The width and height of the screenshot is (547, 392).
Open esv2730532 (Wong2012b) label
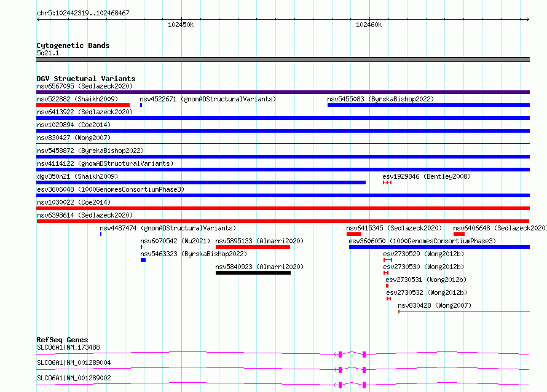pos(427,292)
